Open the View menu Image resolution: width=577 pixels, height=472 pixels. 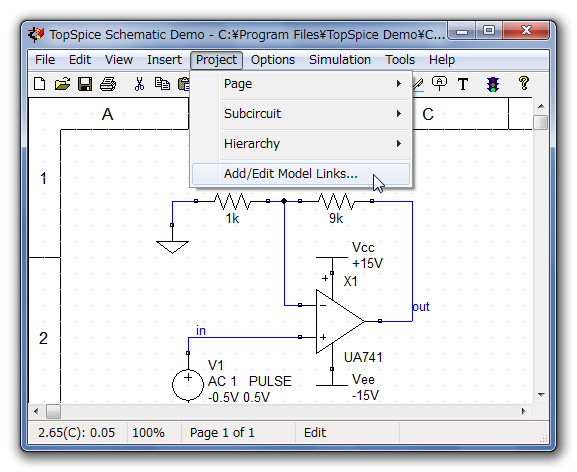point(118,60)
